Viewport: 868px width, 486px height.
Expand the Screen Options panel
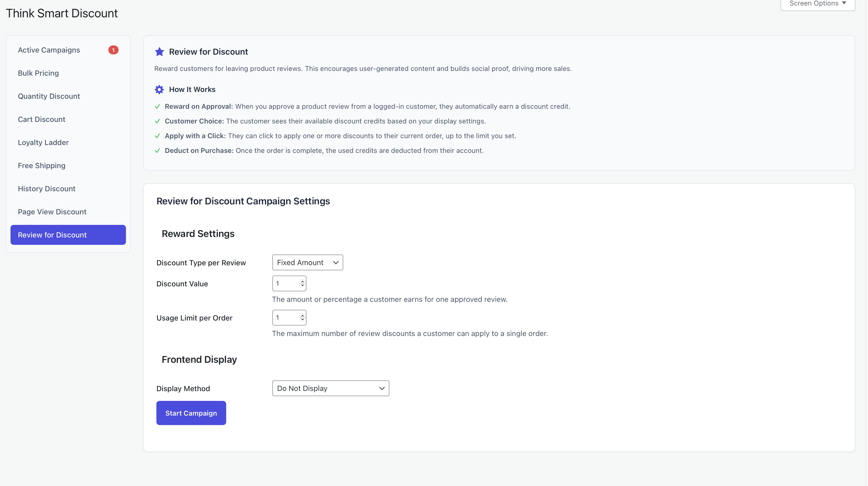point(817,4)
